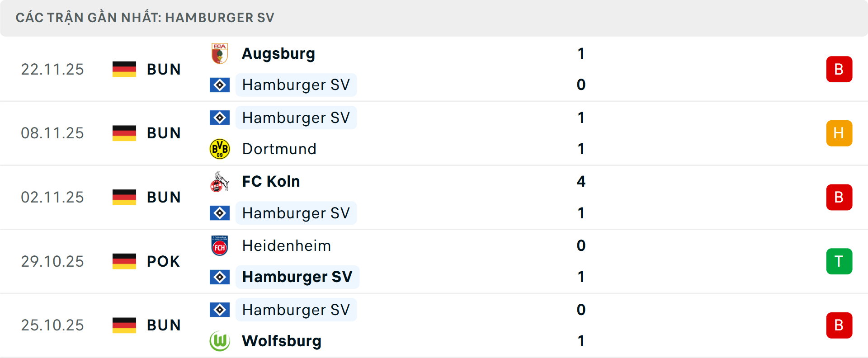Open the Wolfsburg team link
Viewport: 868px width, 358px height.
tap(282, 341)
